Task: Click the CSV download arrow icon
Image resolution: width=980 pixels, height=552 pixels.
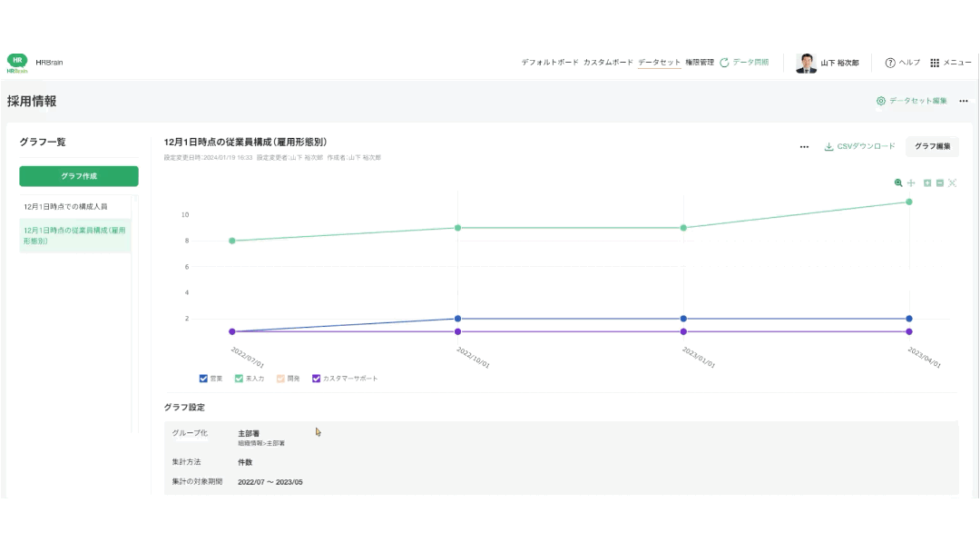Action: click(x=828, y=146)
